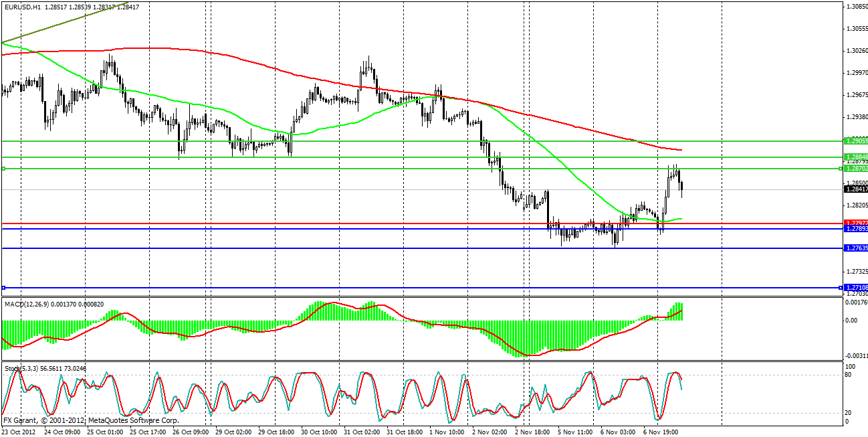Viewport: 868px width, 437px height.
Task: Select the green 1.28848 price tag
Action: (856, 157)
